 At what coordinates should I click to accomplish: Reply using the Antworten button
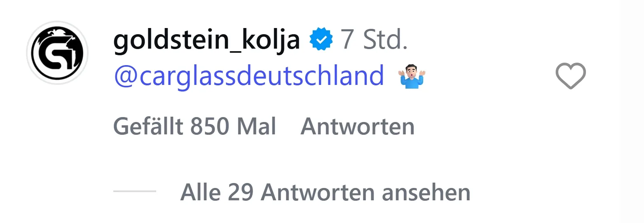point(357,127)
